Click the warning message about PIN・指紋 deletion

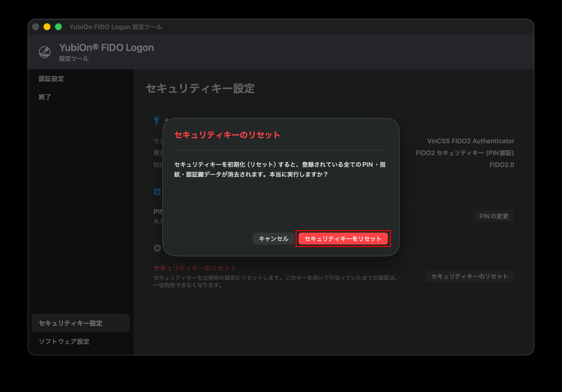click(x=280, y=170)
